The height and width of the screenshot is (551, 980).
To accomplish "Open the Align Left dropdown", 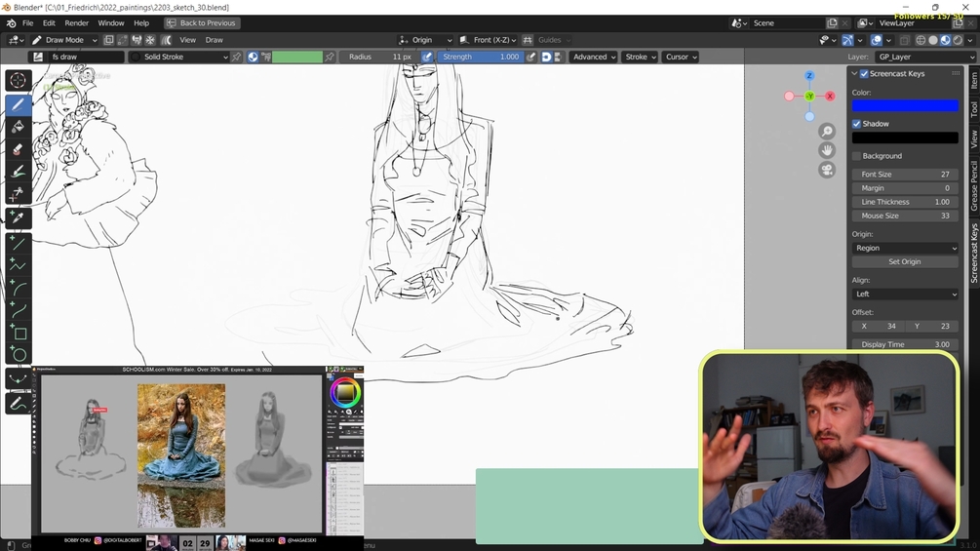I will click(905, 295).
